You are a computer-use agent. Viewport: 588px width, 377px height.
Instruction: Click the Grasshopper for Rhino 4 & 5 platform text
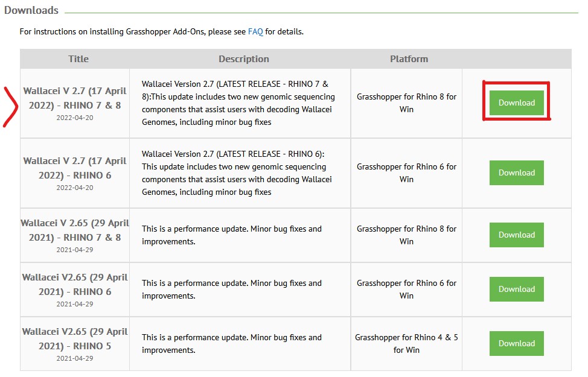[406, 343]
